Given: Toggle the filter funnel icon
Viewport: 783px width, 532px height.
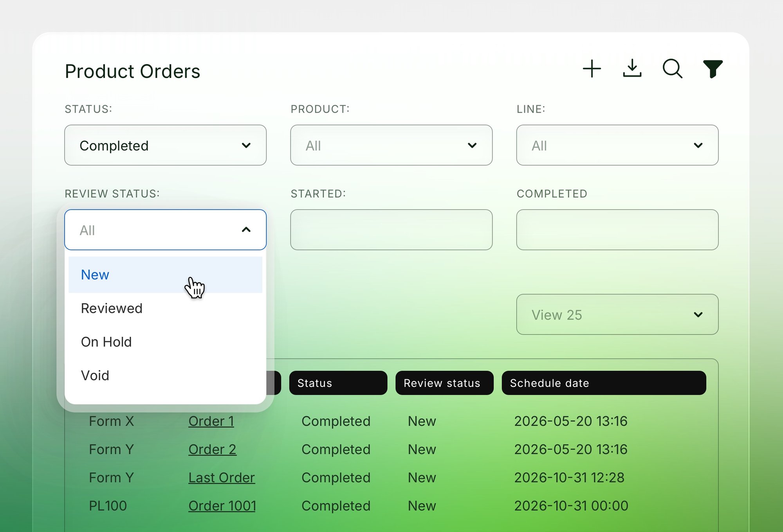Looking at the screenshot, I should tap(713, 69).
